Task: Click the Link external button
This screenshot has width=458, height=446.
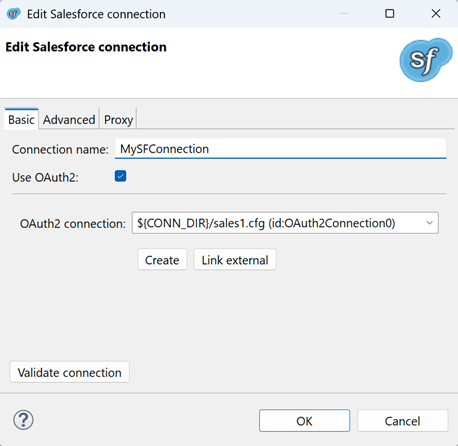Action: tap(235, 260)
